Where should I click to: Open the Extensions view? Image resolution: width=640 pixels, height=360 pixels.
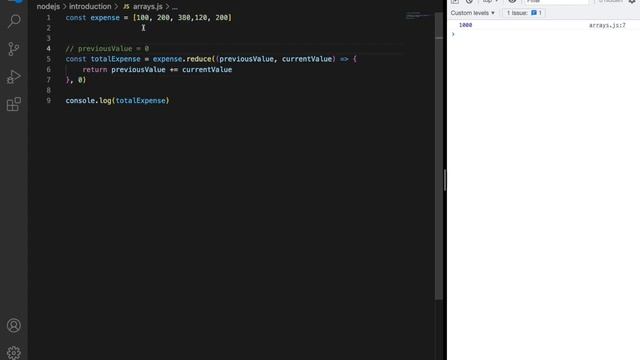click(14, 104)
